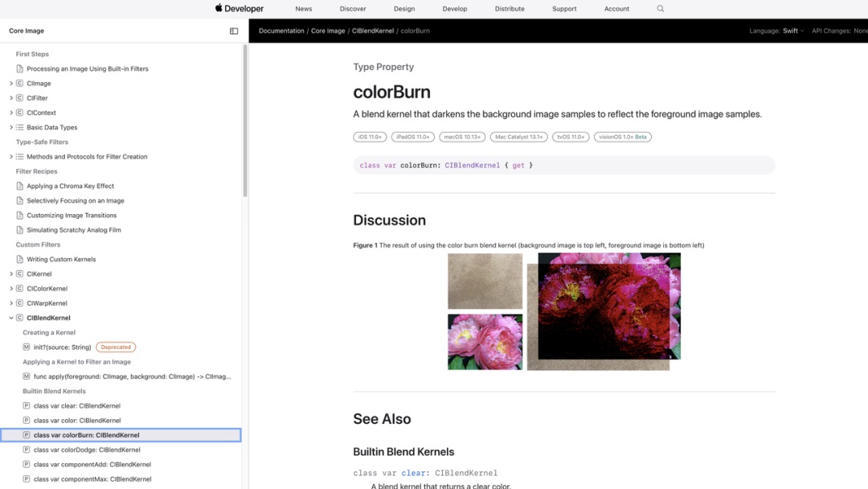Open Applying a Chroma Key Effect article
Image resolution: width=868 pixels, height=489 pixels.
pos(70,187)
